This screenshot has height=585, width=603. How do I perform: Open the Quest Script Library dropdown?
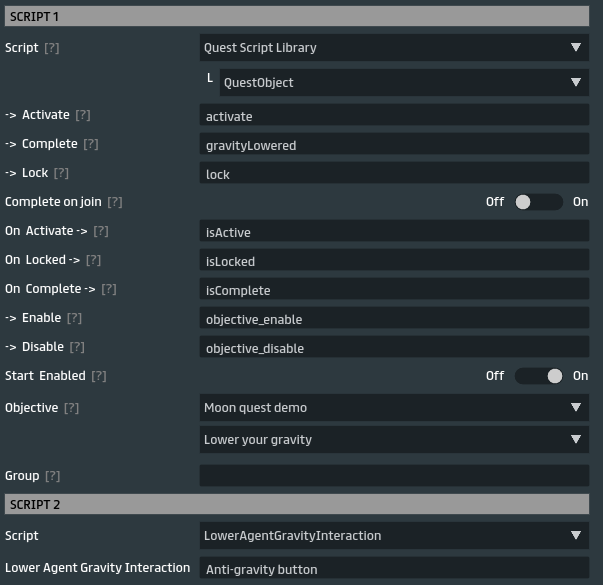pos(394,47)
